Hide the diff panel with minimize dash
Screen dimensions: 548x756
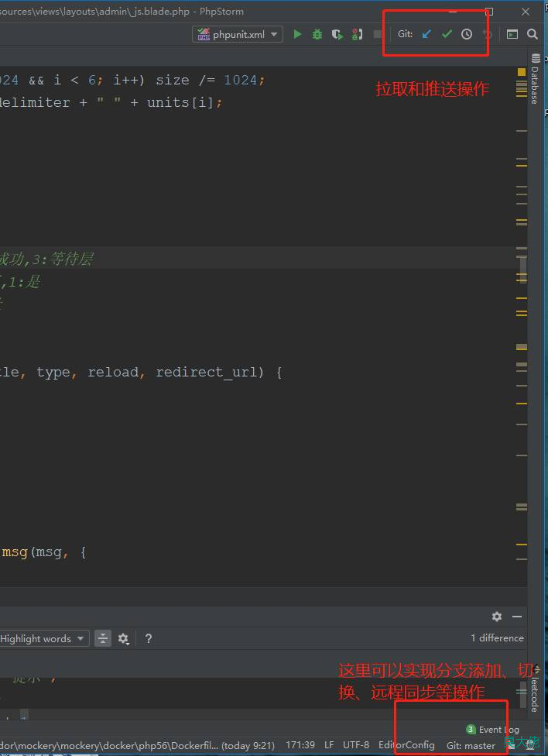coord(517,617)
